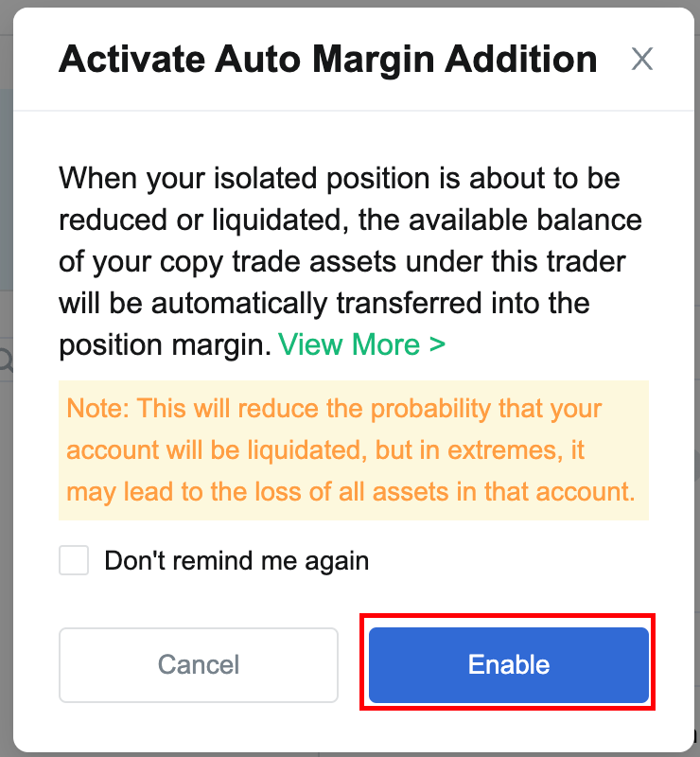700x757 pixels.
Task: Click the green arrow after View More
Action: (437, 344)
